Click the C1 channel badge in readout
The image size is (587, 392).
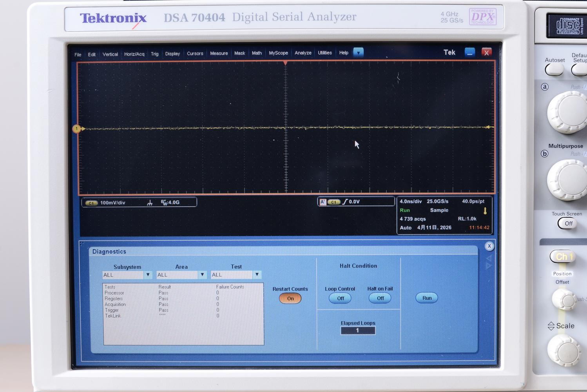tap(91, 203)
